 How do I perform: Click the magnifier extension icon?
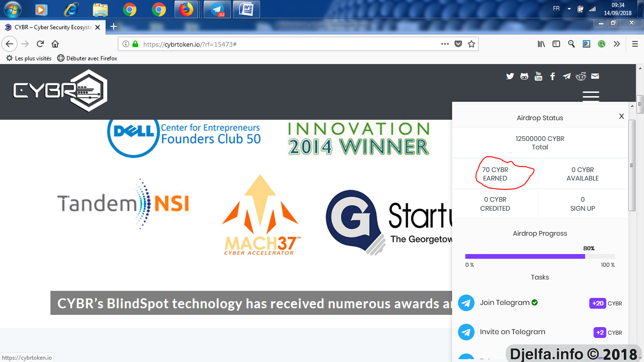pos(571,44)
